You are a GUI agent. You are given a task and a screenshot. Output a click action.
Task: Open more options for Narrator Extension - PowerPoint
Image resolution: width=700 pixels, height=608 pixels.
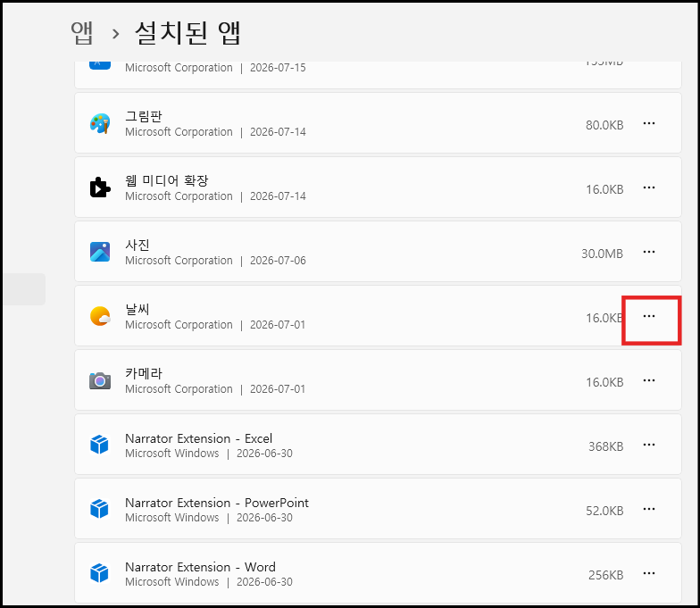tap(648, 509)
